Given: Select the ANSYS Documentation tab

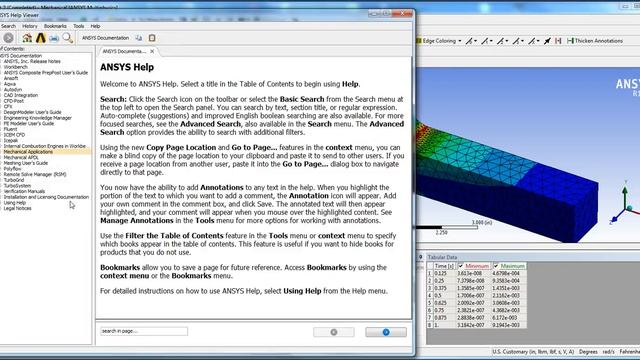Looking at the screenshot, I should pos(124,51).
